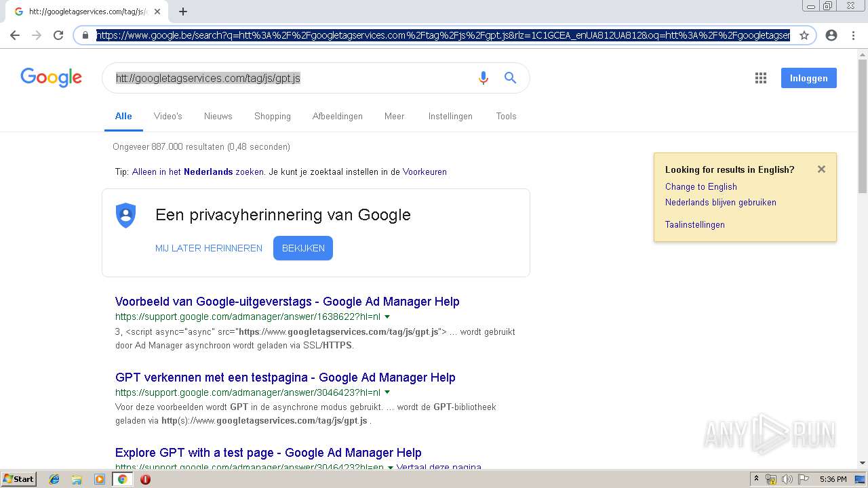Click the Action Center flag icon
Screen dimensions: 868x488
(804, 479)
